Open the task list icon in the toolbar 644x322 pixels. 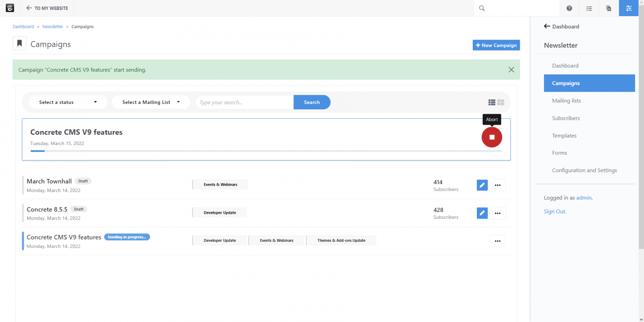[589, 8]
